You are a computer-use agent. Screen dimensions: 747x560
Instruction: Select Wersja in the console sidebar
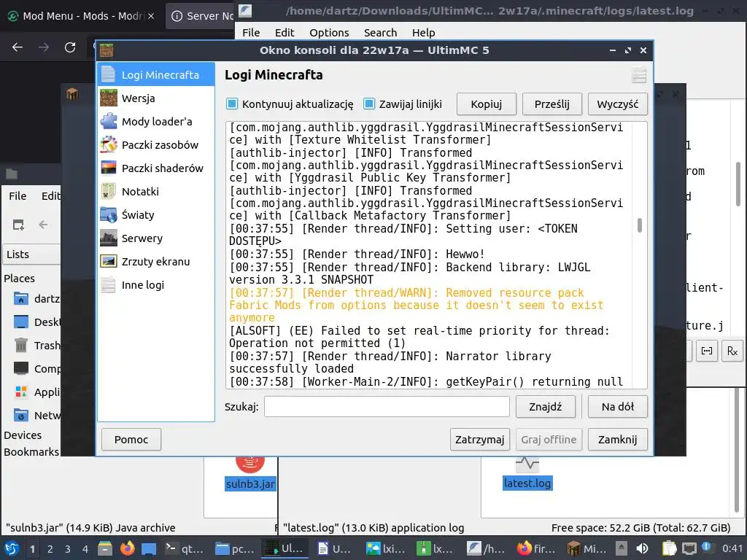pyautogui.click(x=156, y=98)
